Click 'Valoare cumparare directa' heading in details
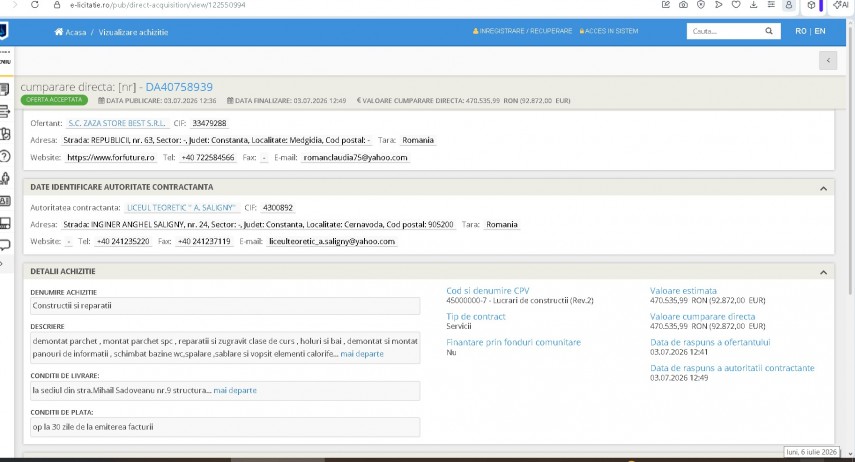The height and width of the screenshot is (462, 855). [702, 317]
